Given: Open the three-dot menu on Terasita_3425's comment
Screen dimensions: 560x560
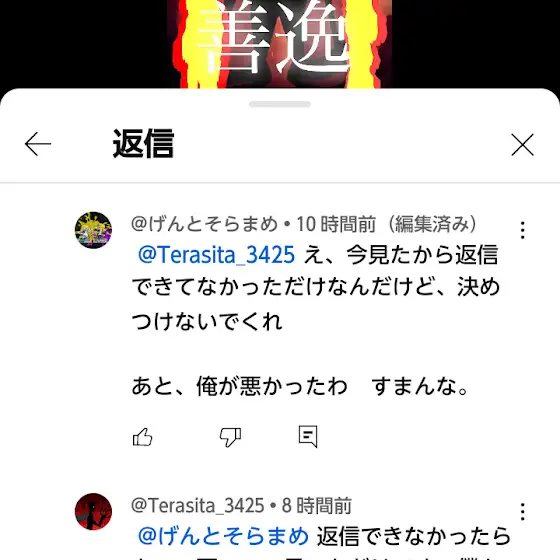Looking at the screenshot, I should pyautogui.click(x=522, y=512).
